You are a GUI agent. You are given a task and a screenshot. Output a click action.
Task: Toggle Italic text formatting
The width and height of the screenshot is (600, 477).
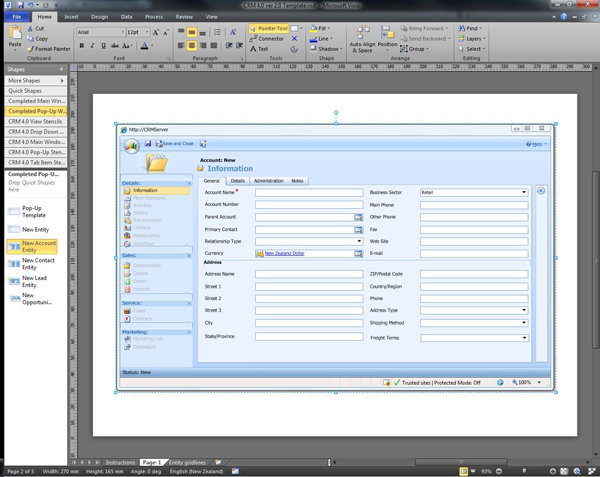coord(93,46)
